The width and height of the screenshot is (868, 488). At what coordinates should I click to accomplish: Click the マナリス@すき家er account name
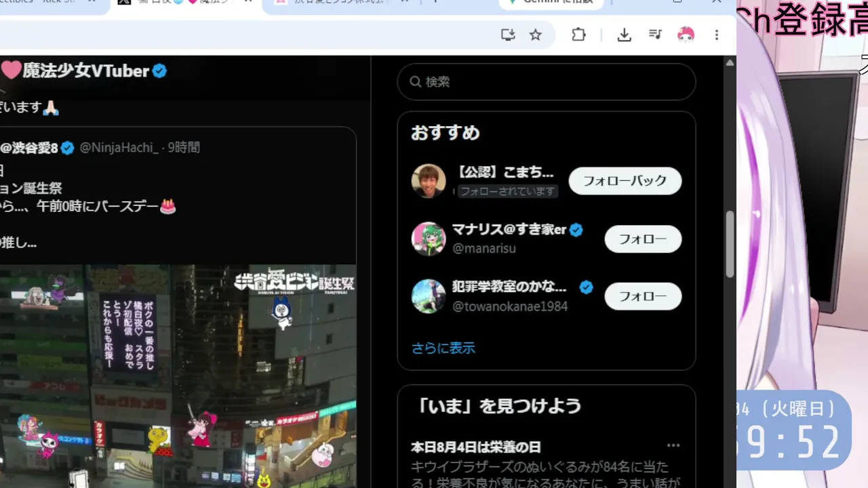(509, 230)
